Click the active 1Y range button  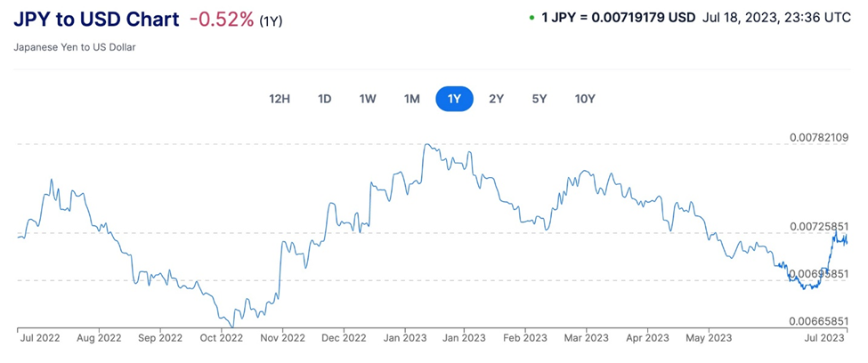pyautogui.click(x=454, y=99)
